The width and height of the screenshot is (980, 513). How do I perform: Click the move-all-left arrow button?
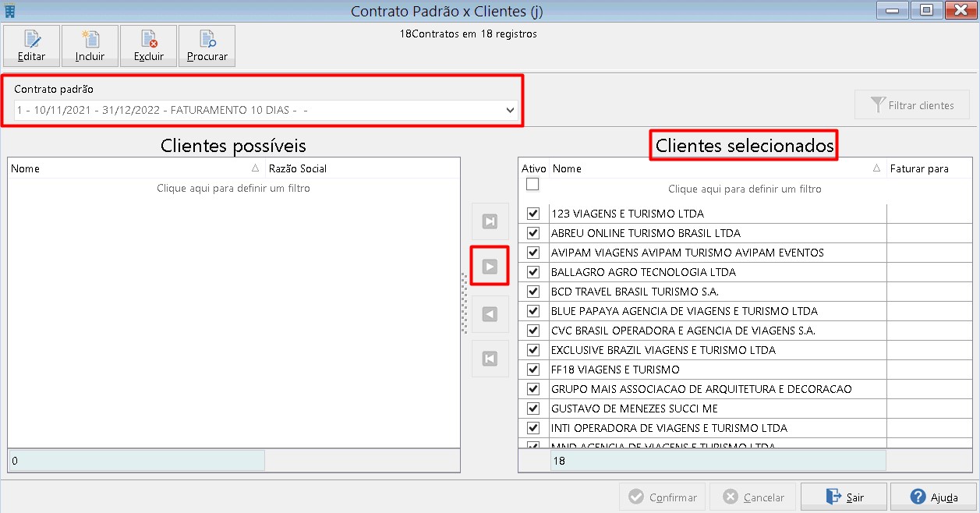490,359
